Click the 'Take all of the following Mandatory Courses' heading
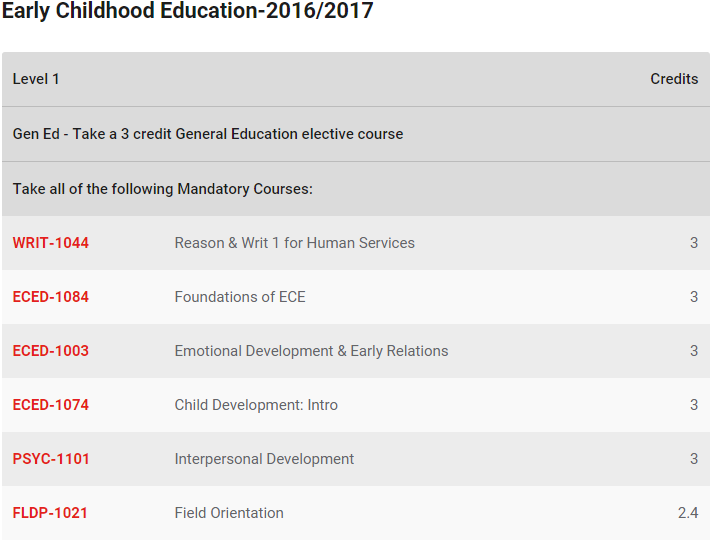 click(x=163, y=189)
